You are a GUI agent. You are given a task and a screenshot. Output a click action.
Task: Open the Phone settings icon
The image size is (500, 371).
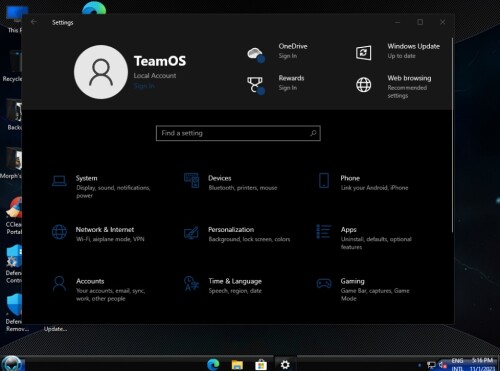pyautogui.click(x=324, y=181)
